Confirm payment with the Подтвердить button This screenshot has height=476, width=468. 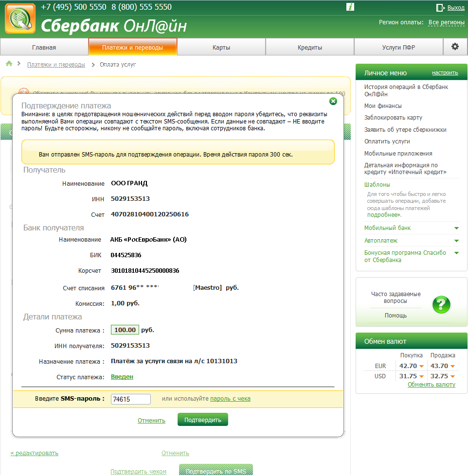(x=203, y=420)
